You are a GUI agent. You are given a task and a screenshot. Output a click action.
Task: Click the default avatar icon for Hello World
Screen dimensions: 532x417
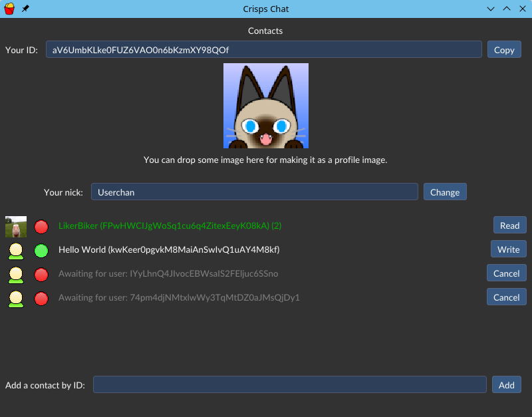pyautogui.click(x=16, y=251)
